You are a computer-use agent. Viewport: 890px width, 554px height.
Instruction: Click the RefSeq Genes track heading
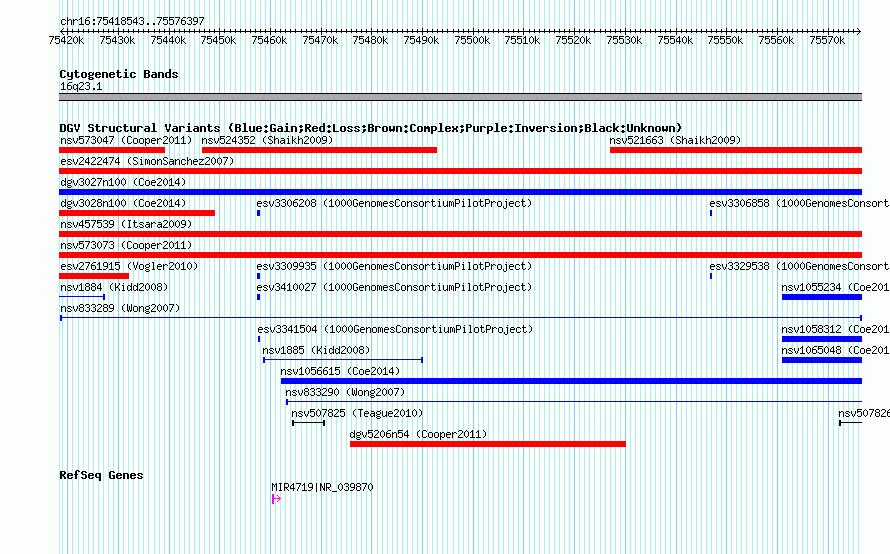(x=101, y=475)
